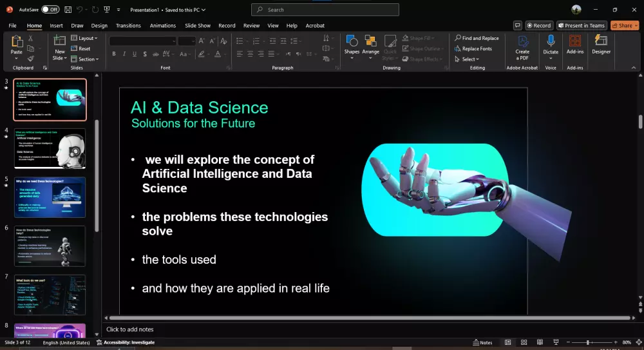644x350 pixels.
Task: Click the Paste clipboard icon
Action: click(x=17, y=41)
